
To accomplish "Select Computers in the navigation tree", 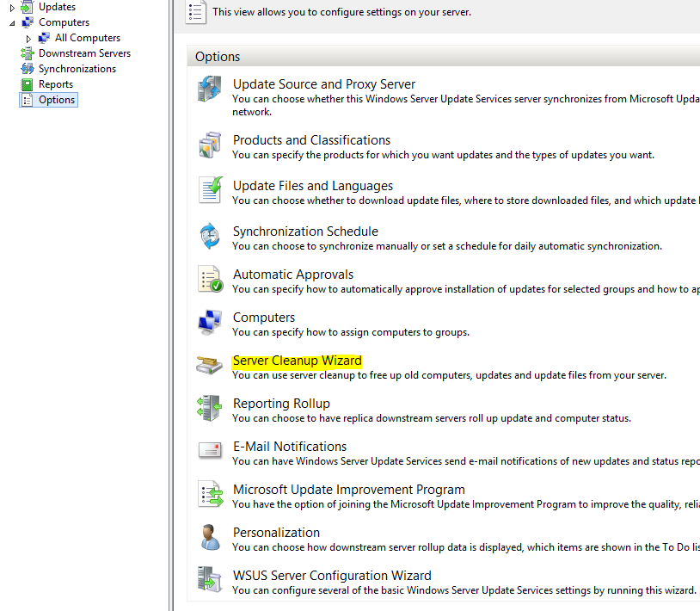I will click(x=64, y=22).
